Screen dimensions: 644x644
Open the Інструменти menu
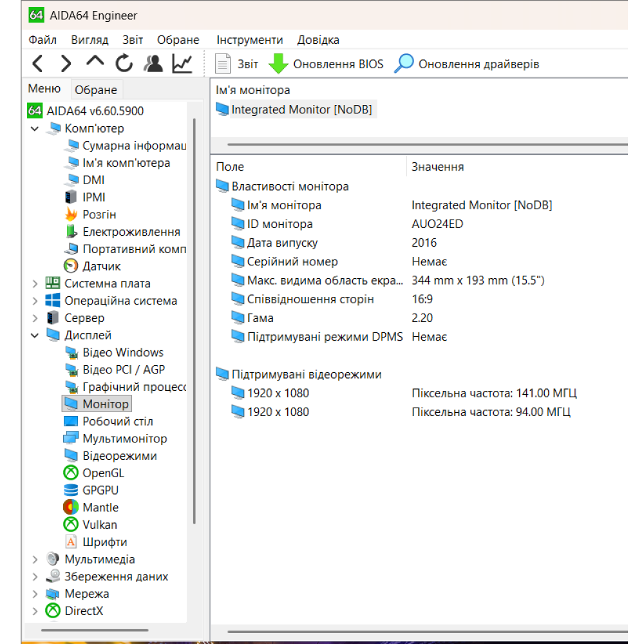click(249, 40)
